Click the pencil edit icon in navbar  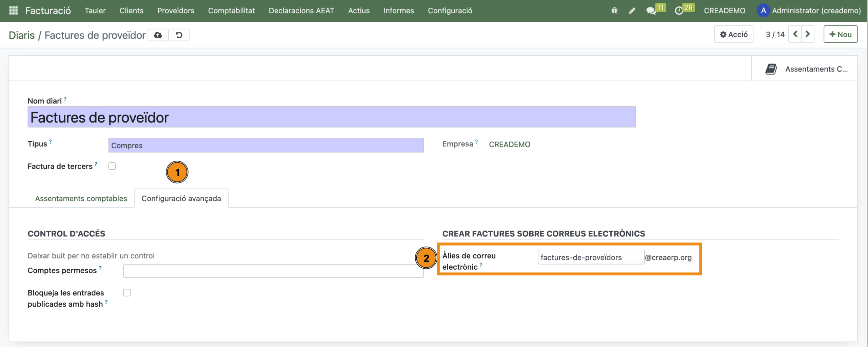coord(632,11)
